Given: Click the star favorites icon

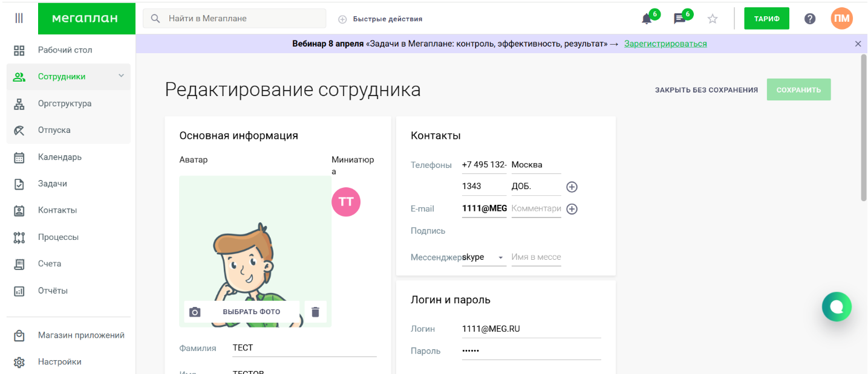Looking at the screenshot, I should click(x=712, y=19).
